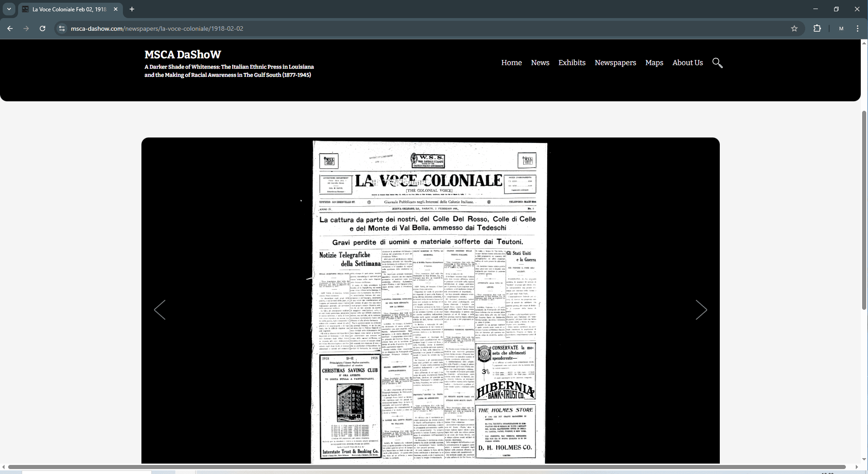Open the browser extensions puzzle icon
This screenshot has height=474, width=868.
click(817, 28)
